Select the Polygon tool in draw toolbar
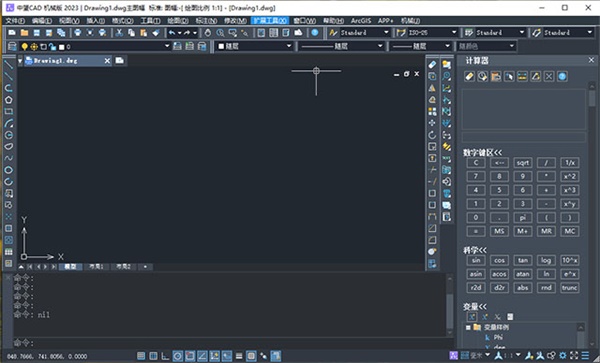This screenshot has height=363, width=600. [8, 100]
